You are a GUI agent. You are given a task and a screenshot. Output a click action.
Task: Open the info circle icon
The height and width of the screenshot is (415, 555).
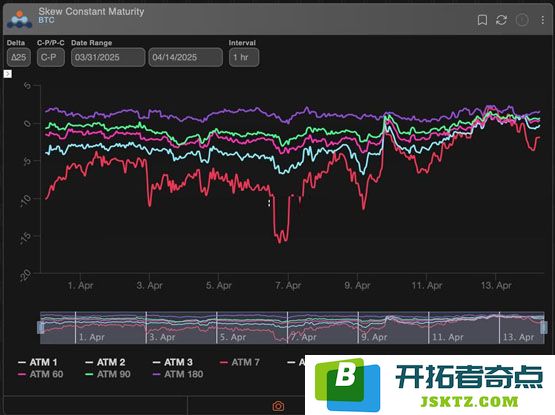[x=522, y=20]
